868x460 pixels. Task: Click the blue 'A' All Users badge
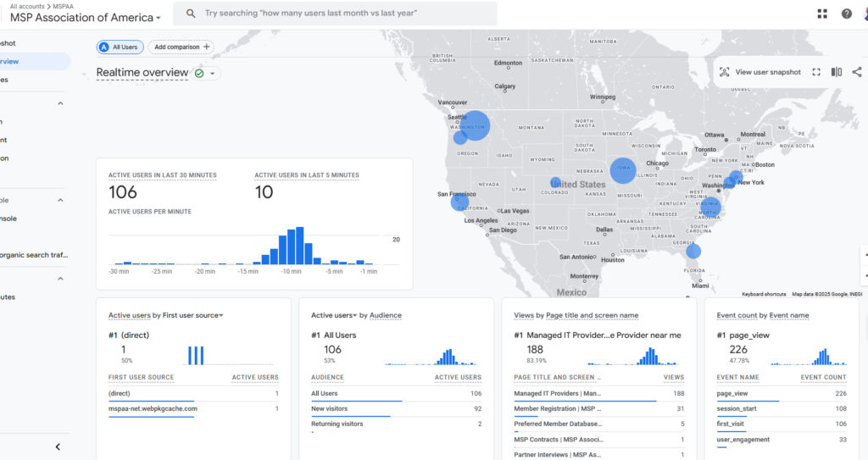point(103,47)
